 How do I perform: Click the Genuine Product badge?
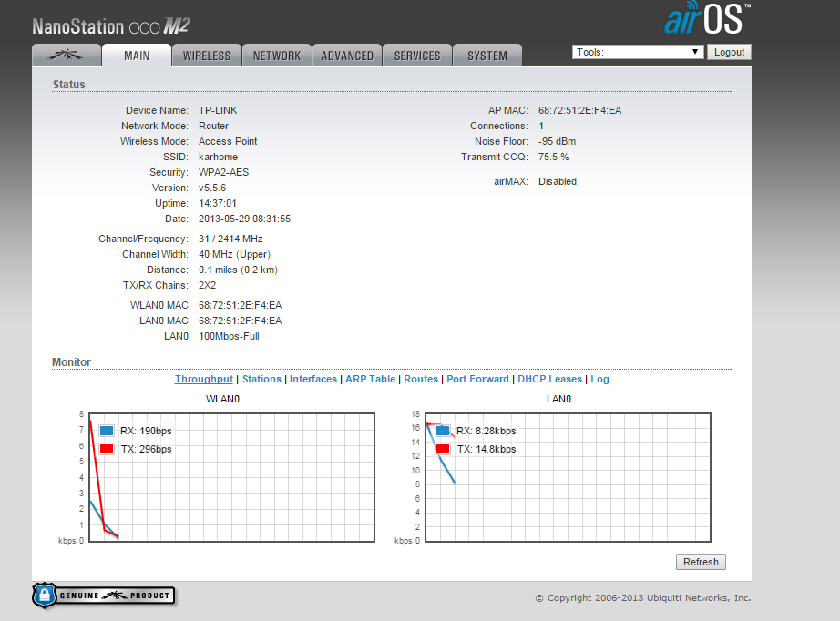coord(104,596)
